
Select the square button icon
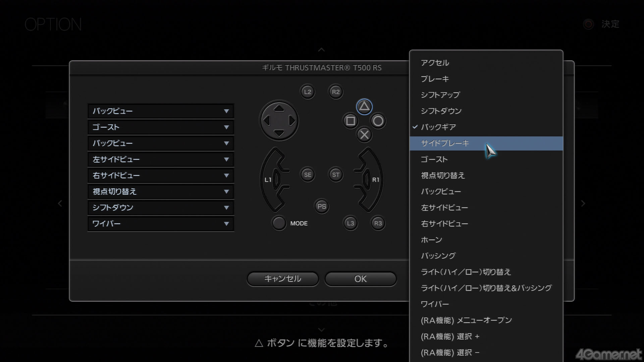pyautogui.click(x=351, y=121)
